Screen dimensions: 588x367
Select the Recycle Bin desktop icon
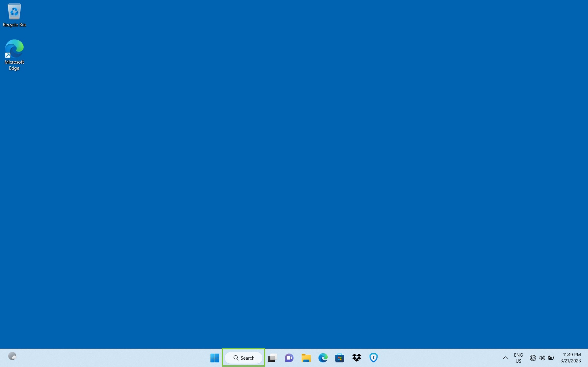coord(14,11)
